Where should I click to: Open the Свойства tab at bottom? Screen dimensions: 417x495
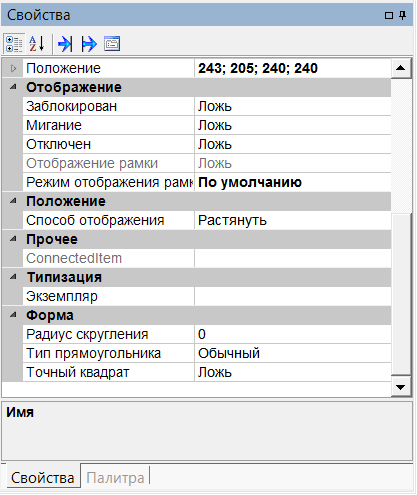(42, 477)
